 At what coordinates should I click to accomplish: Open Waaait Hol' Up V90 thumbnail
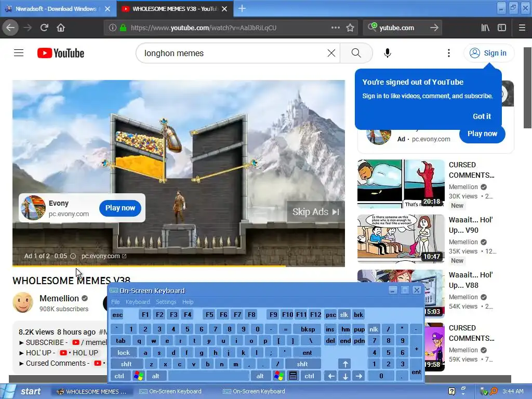coord(401,238)
